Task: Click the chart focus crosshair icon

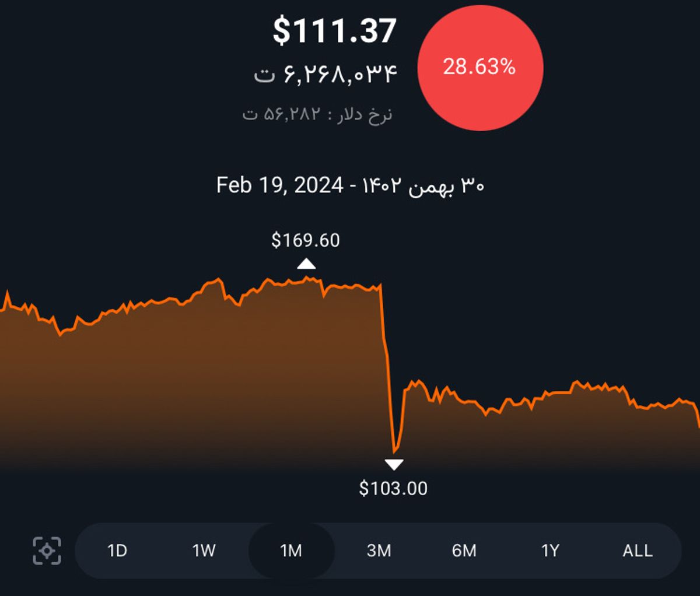Action: pyautogui.click(x=47, y=551)
